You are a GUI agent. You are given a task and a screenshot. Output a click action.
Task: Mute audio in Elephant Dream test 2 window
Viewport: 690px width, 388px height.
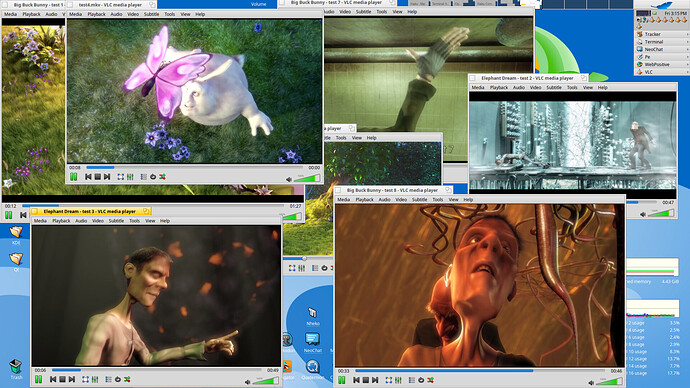click(643, 215)
